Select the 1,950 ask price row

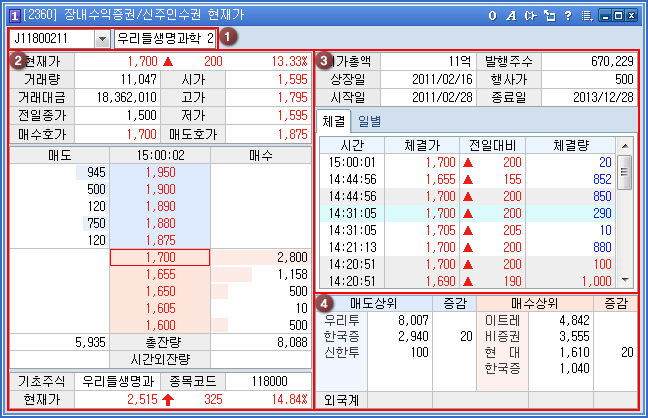pyautogui.click(x=159, y=173)
